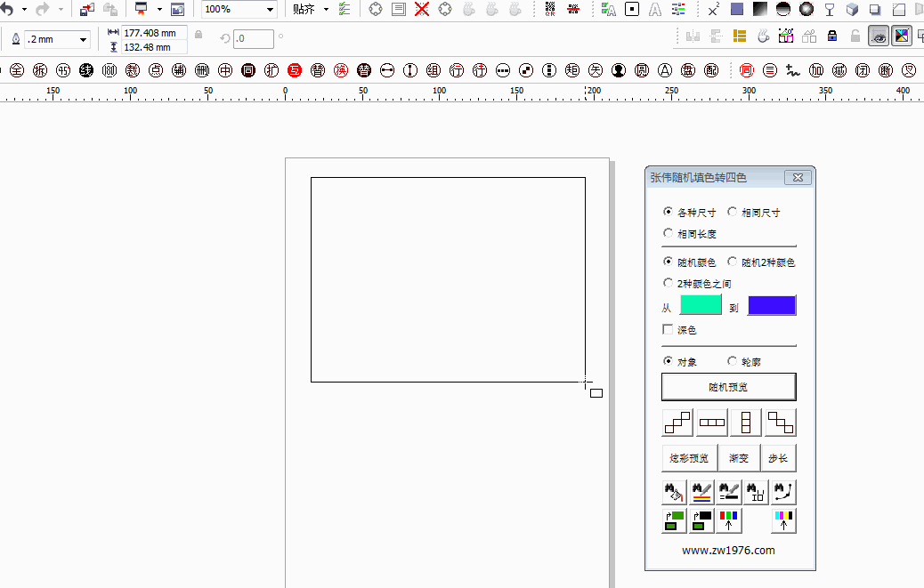This screenshot has height=588, width=924.
Task: Click the vertical stacked boxes arrangement icon
Action: (746, 423)
